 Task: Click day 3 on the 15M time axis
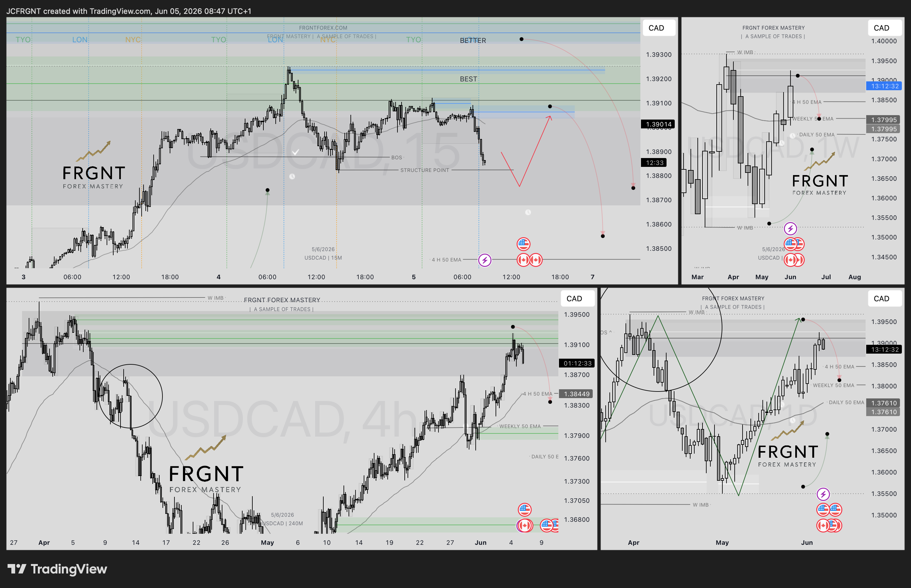pyautogui.click(x=24, y=277)
